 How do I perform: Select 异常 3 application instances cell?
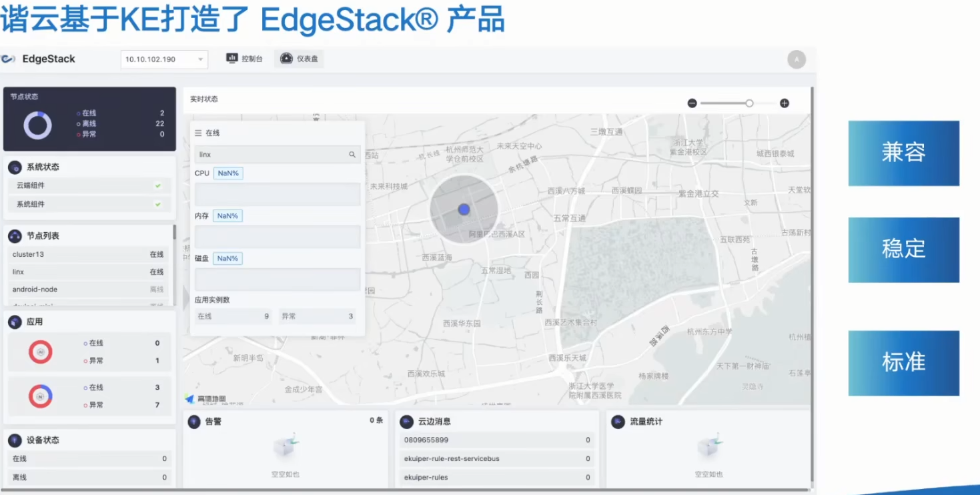[318, 316]
